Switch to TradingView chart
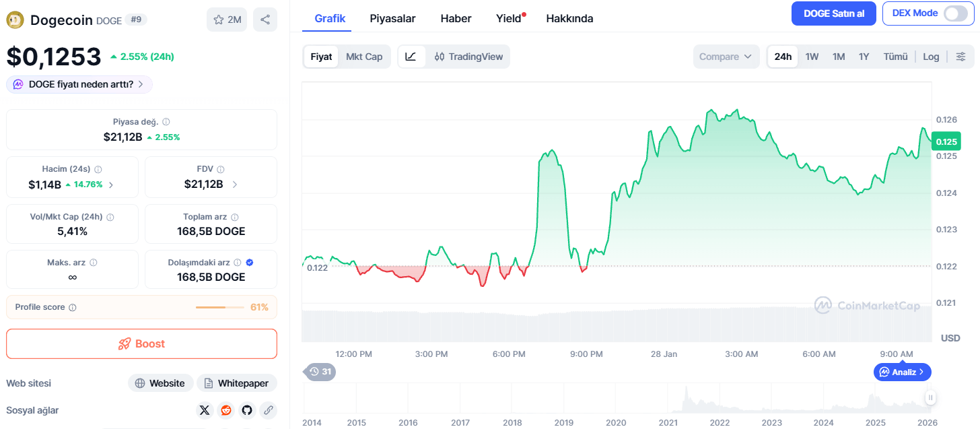This screenshot has height=429, width=980. coord(468,57)
